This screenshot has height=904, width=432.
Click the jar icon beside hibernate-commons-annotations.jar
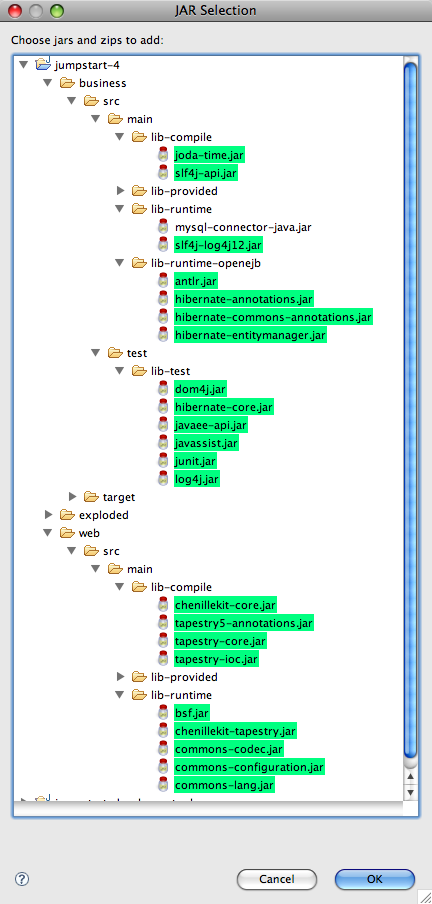[x=163, y=317]
